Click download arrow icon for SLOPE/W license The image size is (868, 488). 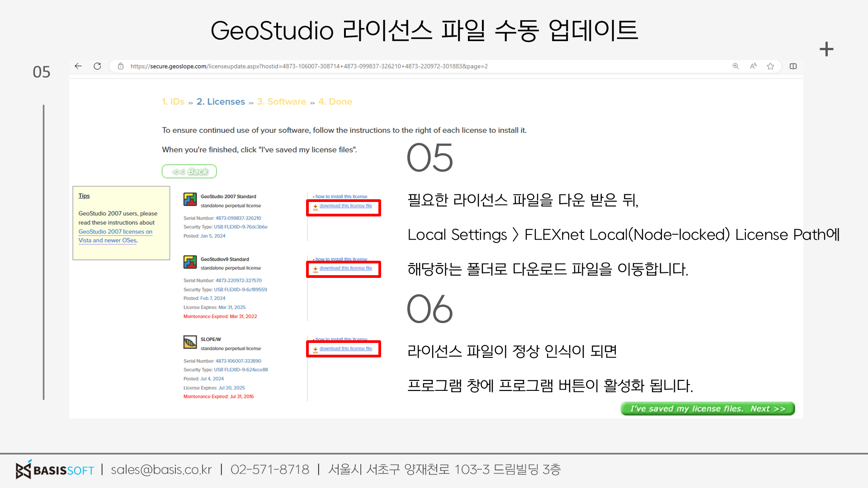coord(315,350)
